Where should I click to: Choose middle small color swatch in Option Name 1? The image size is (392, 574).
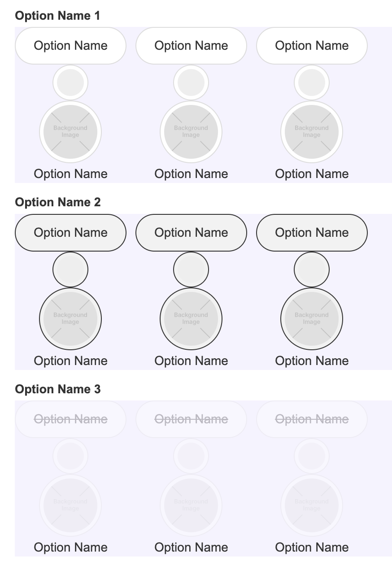pyautogui.click(x=191, y=83)
